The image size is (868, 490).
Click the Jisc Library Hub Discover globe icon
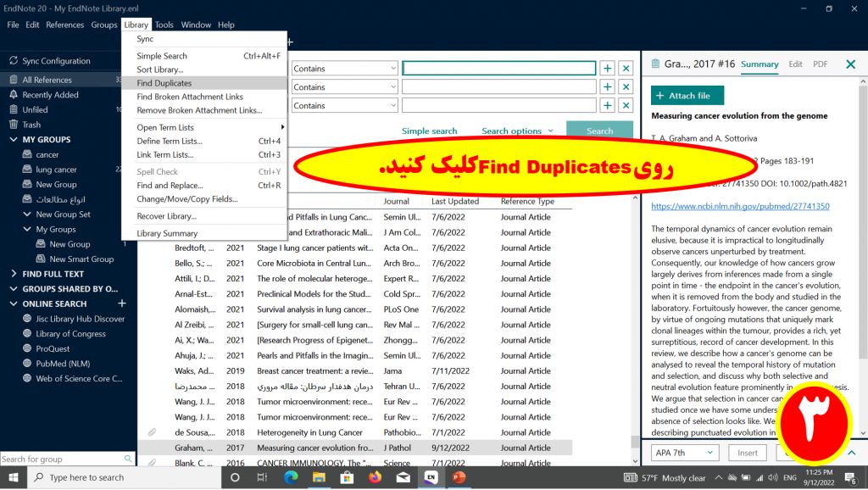point(27,319)
